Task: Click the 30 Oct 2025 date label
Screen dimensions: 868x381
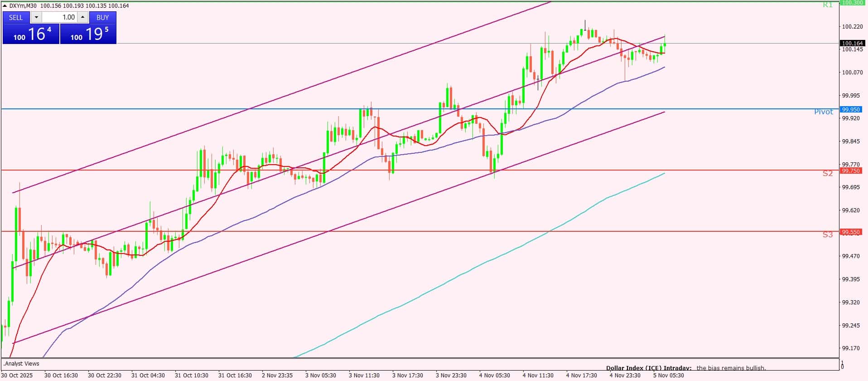Action: pos(17,376)
